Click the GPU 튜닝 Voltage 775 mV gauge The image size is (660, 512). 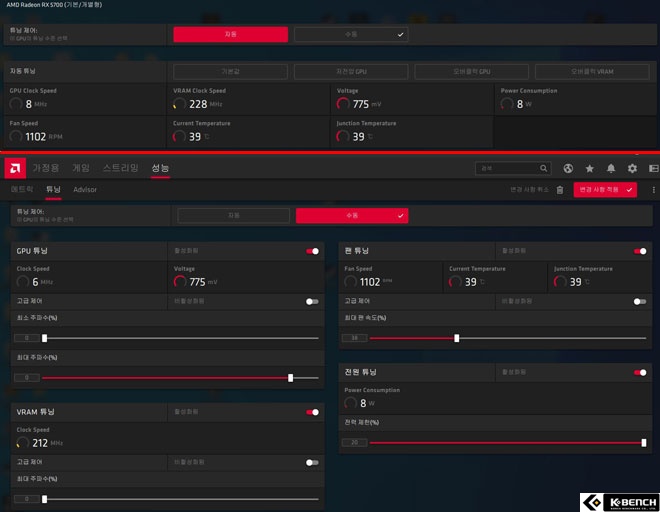tap(180, 282)
